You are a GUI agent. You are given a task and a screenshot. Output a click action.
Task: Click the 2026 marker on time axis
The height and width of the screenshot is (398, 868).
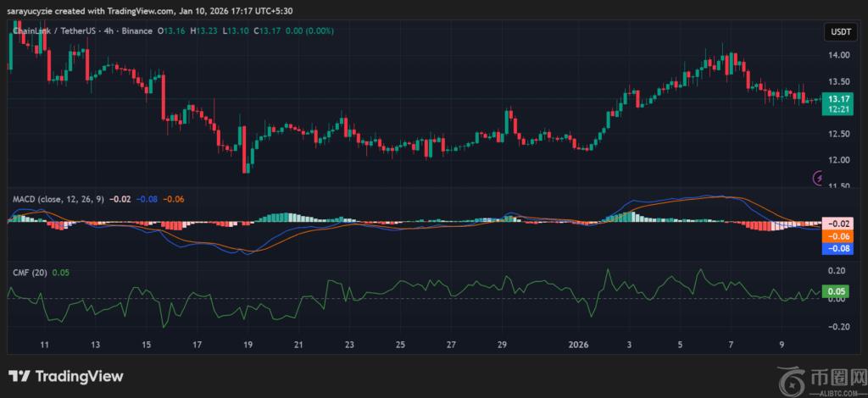point(578,345)
